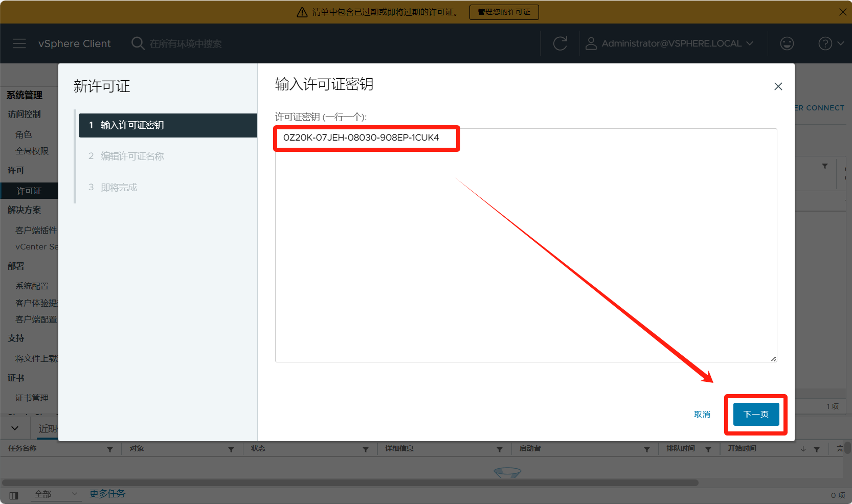Filter the task name column
The width and height of the screenshot is (852, 504).
(110, 449)
